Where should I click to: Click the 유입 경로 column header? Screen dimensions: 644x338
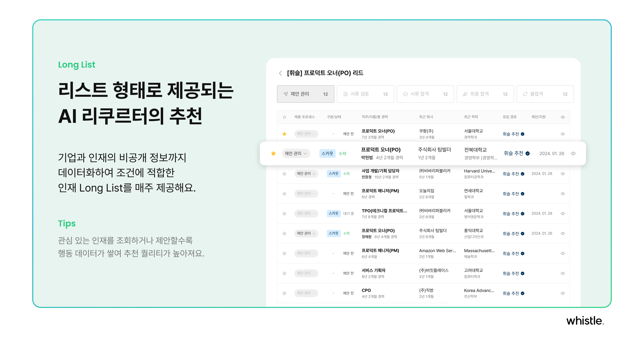pos(509,117)
